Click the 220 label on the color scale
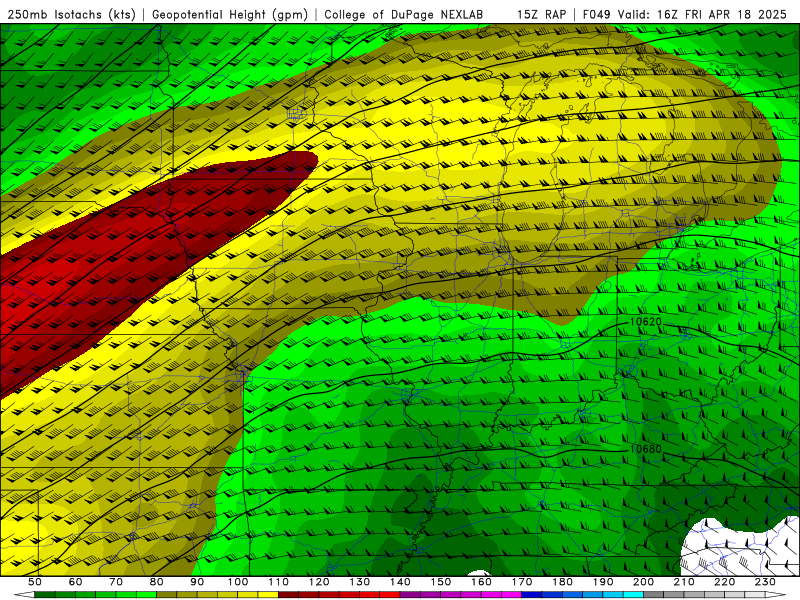Screen dimensions: 800x600 pos(725,582)
